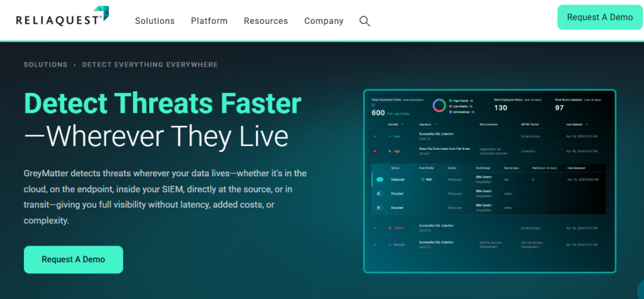The height and width of the screenshot is (299, 644).
Task: Open the Company menu
Action: (324, 21)
